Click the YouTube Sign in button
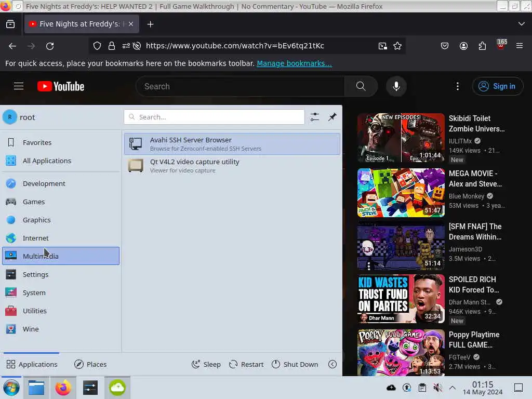 [x=497, y=86]
